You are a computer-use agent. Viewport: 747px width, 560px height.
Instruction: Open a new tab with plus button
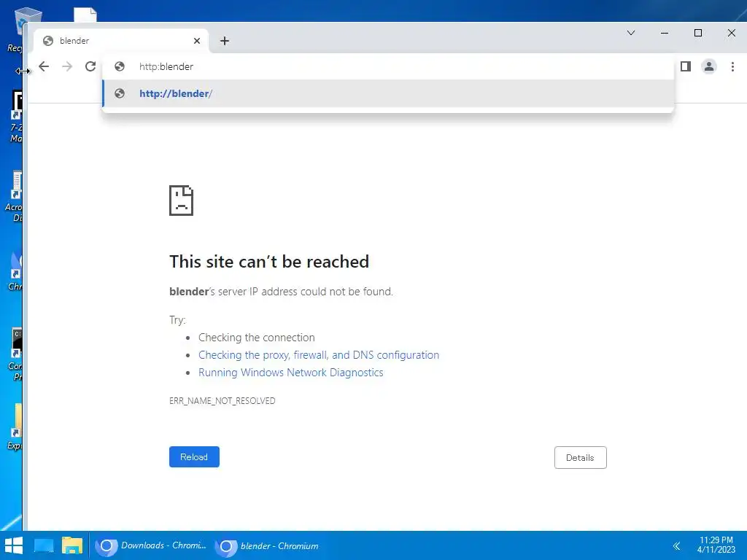[x=225, y=41]
